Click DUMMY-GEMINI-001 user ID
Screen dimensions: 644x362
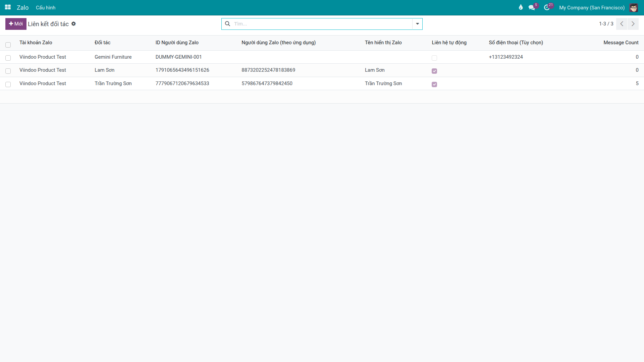(x=178, y=57)
